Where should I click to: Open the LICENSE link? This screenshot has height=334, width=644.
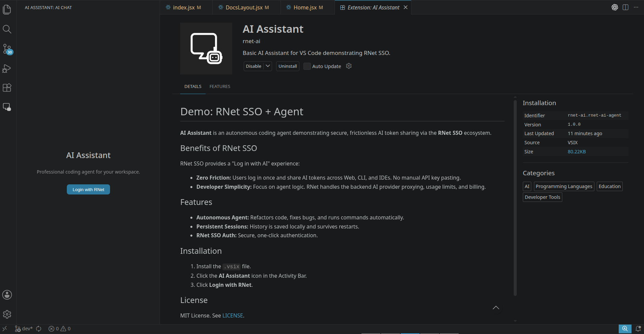coord(233,315)
